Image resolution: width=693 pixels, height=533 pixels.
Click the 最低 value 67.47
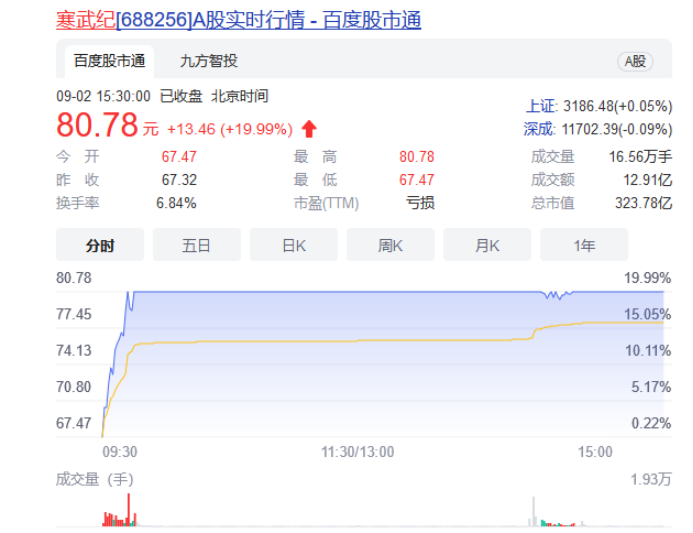click(417, 180)
